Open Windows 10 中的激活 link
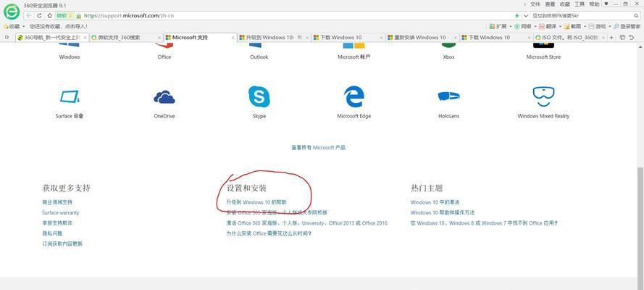This screenshot has width=644, height=290. pyautogui.click(x=435, y=202)
